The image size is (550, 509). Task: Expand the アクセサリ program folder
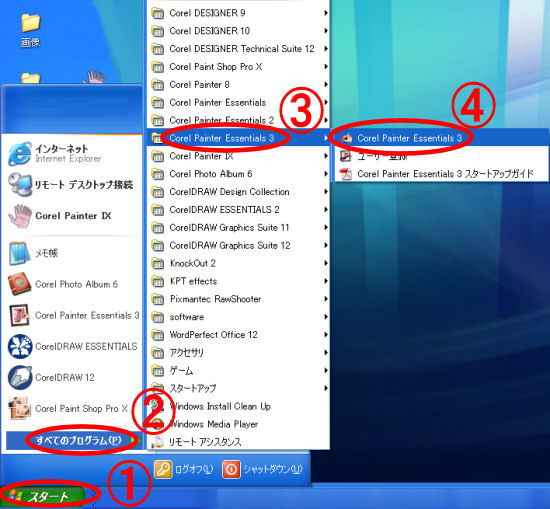click(239, 353)
